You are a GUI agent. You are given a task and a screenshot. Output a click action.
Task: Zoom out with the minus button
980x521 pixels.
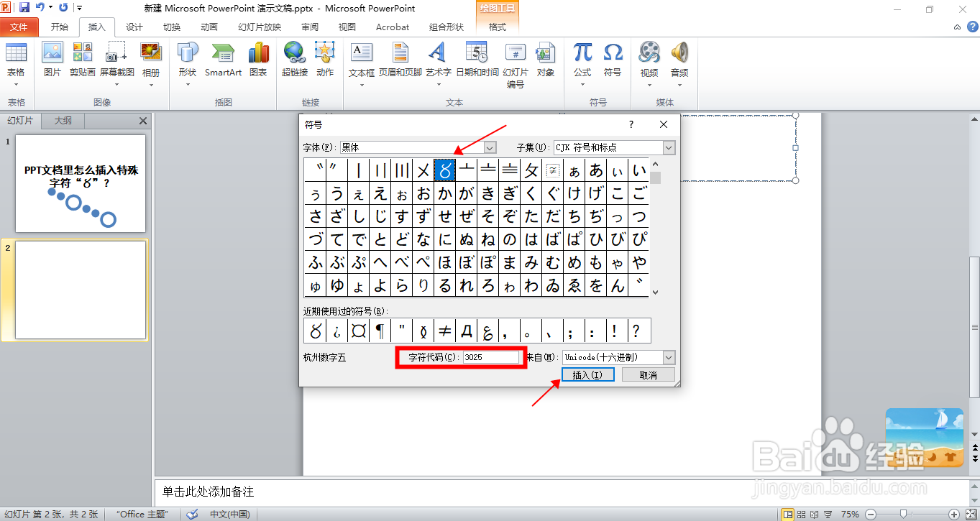pos(870,514)
